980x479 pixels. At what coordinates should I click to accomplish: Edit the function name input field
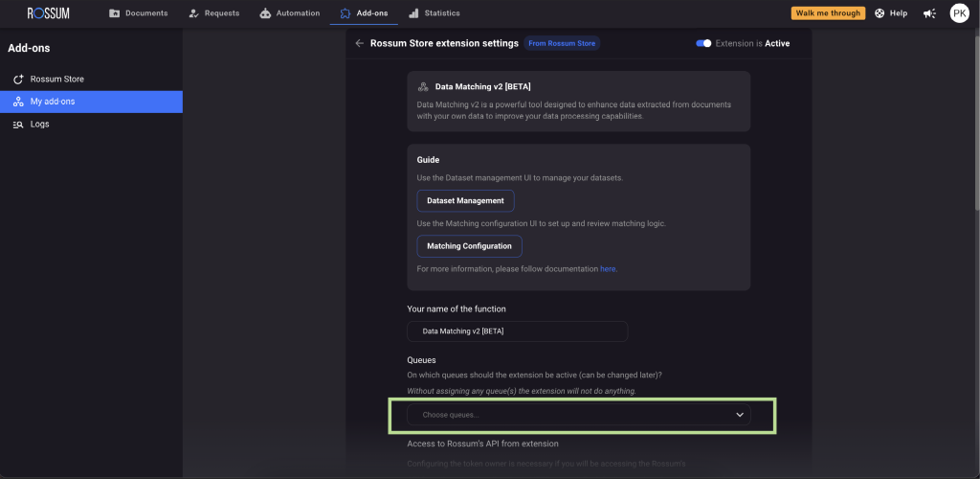click(x=518, y=331)
